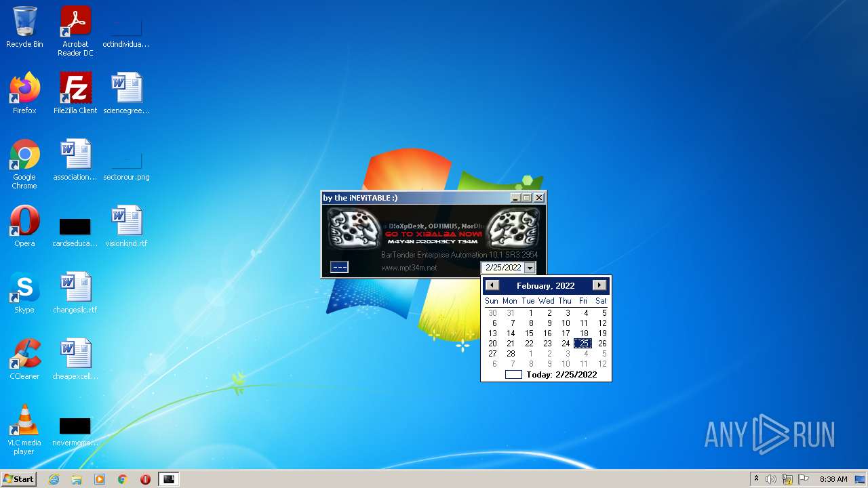The width and height of the screenshot is (868, 488).
Task: Go to next month in calendar
Action: [x=599, y=285]
